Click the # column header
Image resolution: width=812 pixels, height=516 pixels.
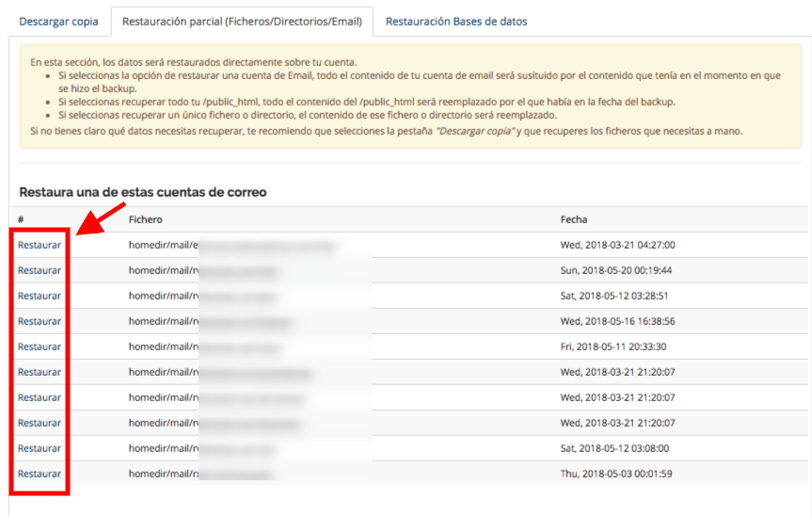tap(21, 219)
